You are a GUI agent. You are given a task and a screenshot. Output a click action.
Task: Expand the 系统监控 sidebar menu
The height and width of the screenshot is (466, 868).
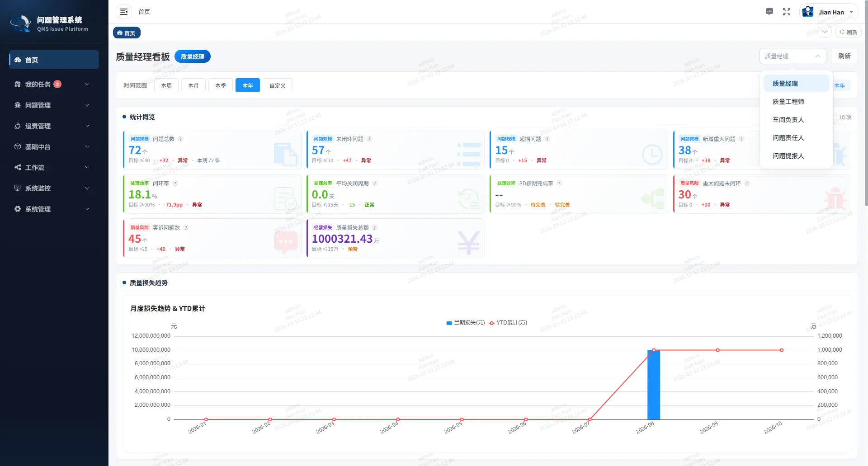[x=54, y=188]
